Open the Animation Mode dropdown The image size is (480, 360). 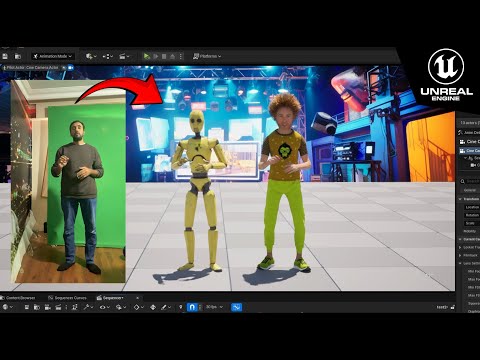click(x=53, y=56)
